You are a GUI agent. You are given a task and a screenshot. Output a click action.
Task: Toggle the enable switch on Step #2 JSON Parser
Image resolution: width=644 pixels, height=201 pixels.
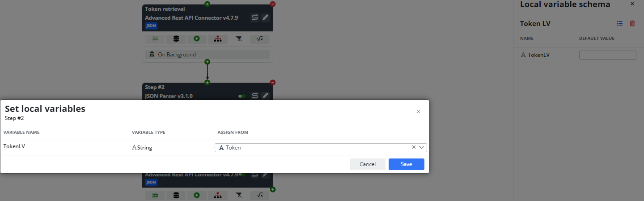point(242,96)
